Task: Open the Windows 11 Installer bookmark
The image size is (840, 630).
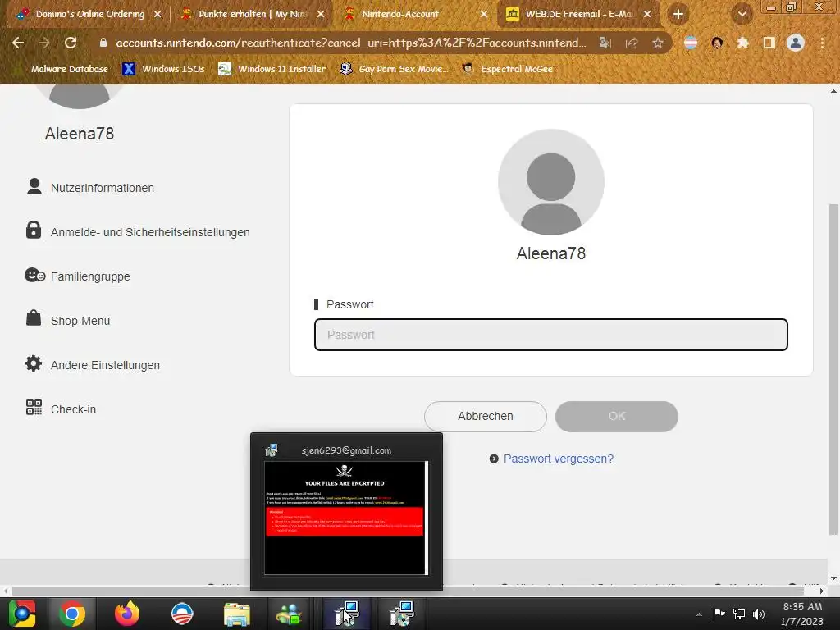Action: pyautogui.click(x=272, y=69)
